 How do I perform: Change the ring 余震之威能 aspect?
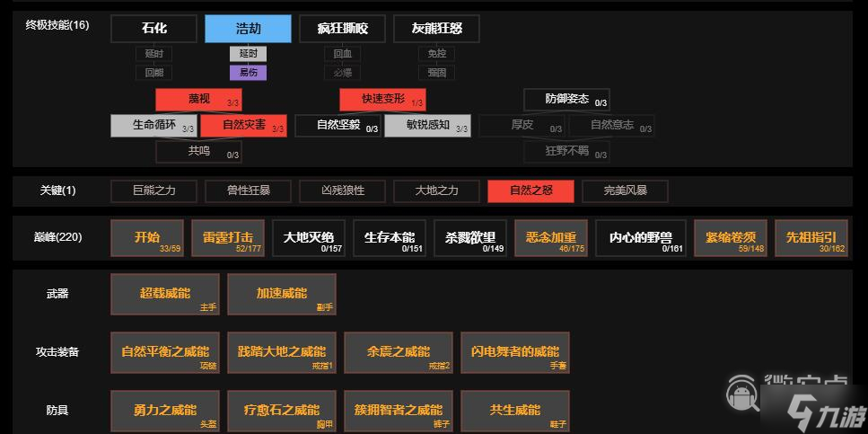click(398, 352)
